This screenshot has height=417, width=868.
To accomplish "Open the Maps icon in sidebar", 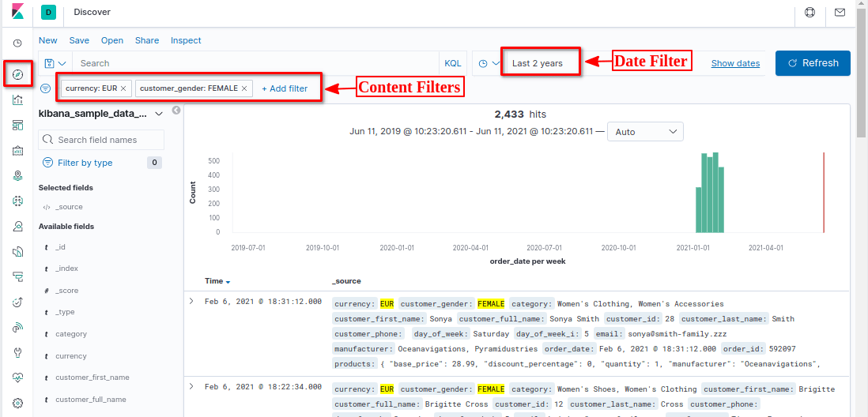I will pyautogui.click(x=17, y=176).
